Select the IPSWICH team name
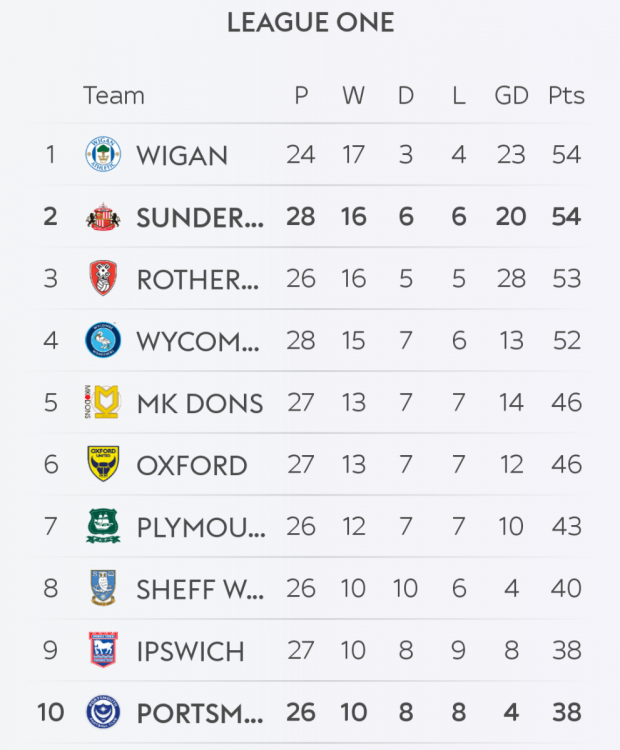This screenshot has width=620, height=750. click(190, 652)
